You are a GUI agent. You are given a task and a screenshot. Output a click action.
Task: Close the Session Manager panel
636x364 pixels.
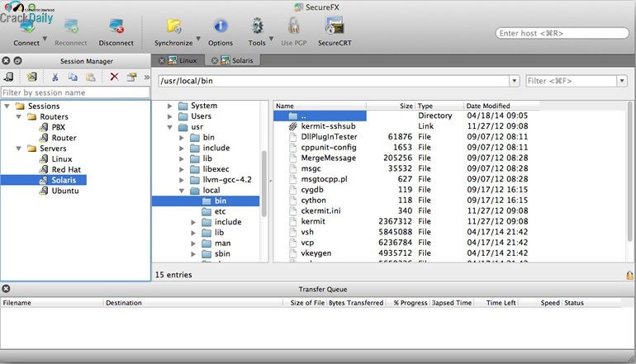coord(6,61)
